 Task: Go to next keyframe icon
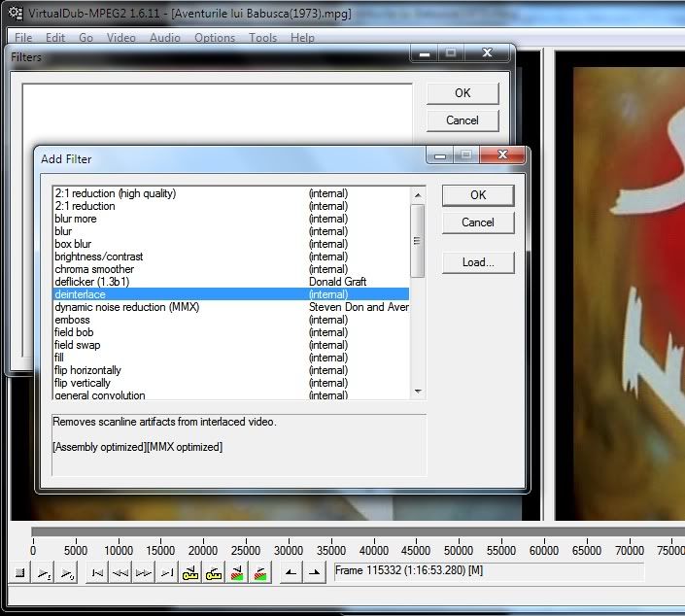pos(214,574)
